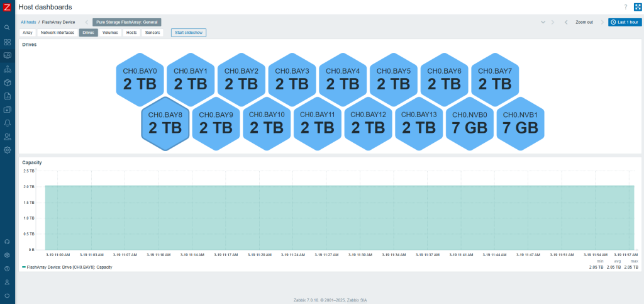Open the User settings icon in sidebar

[x=7, y=282]
